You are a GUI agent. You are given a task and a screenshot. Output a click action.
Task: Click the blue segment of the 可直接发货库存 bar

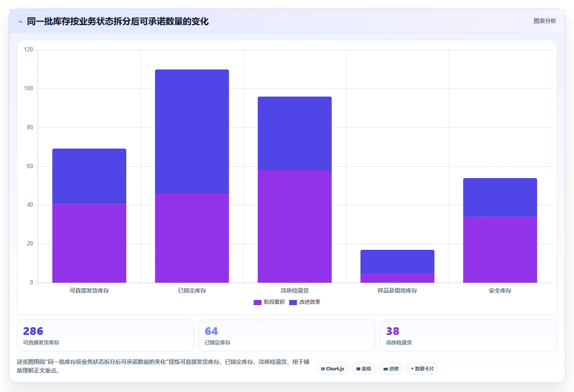click(89, 176)
